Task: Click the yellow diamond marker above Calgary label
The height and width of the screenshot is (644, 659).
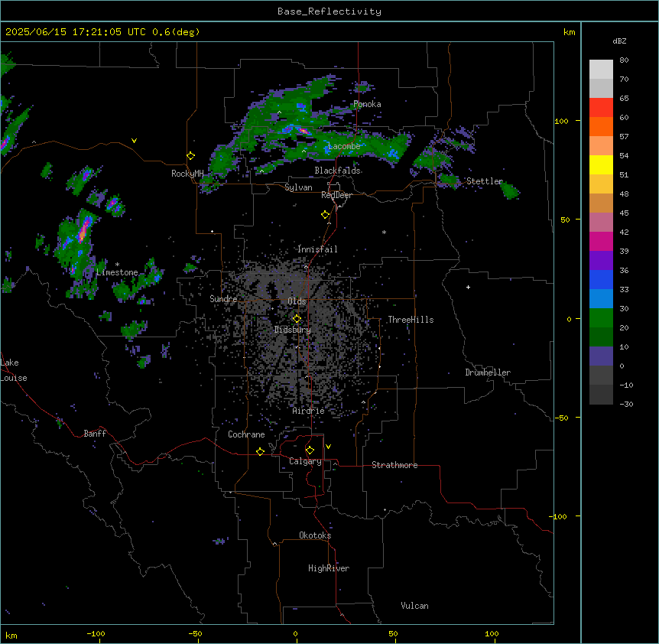Action: point(310,450)
